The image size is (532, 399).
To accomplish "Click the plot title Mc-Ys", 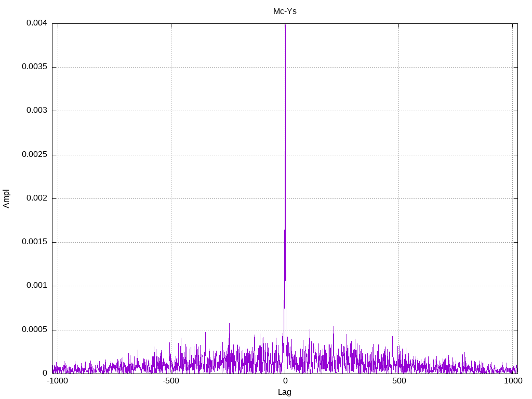I will point(285,11).
